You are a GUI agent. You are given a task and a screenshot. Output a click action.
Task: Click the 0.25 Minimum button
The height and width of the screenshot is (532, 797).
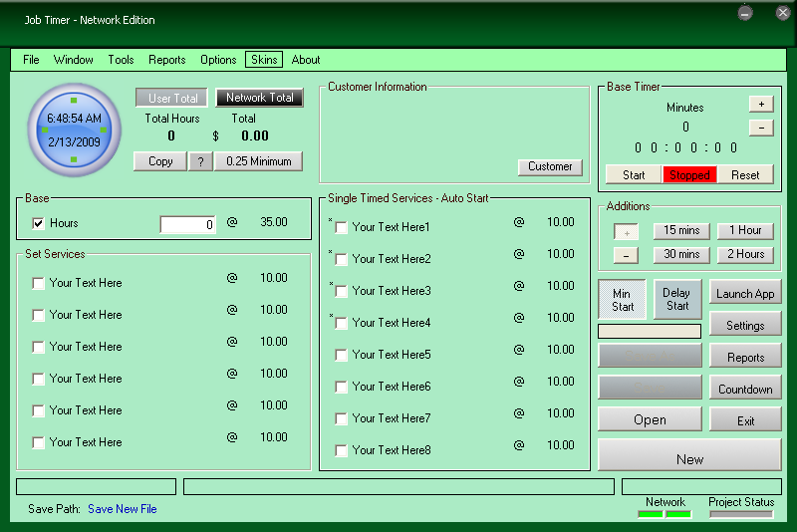pyautogui.click(x=259, y=161)
